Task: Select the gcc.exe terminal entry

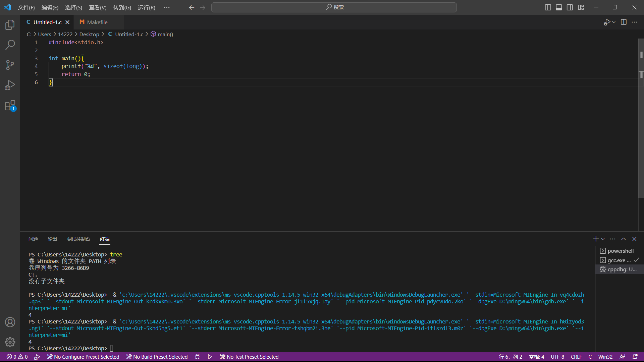Action: tap(620, 260)
